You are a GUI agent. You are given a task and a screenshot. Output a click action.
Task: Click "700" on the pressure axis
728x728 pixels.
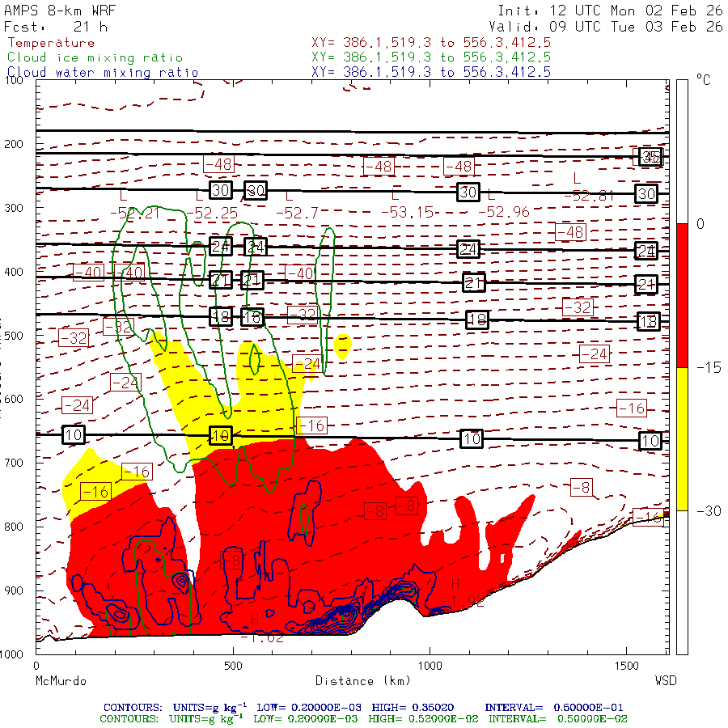(x=14, y=463)
